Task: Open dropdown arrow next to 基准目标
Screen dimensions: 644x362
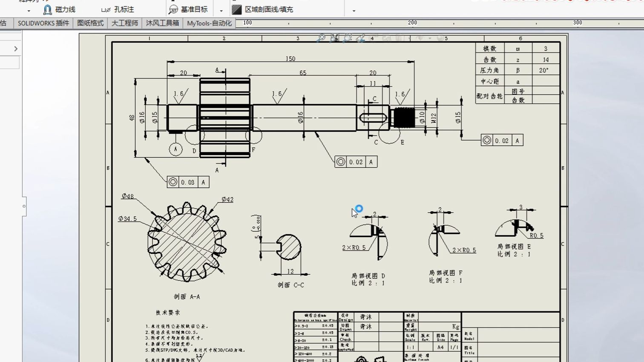Action: pyautogui.click(x=221, y=11)
